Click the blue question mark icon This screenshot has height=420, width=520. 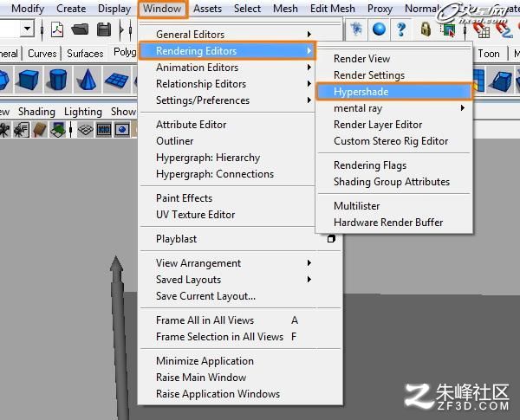(401, 29)
